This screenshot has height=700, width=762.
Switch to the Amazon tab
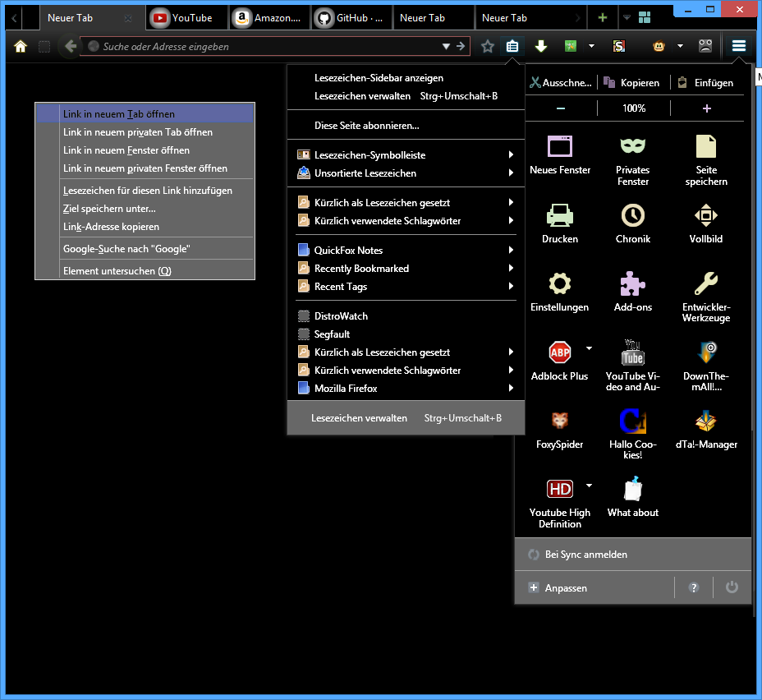pyautogui.click(x=269, y=18)
